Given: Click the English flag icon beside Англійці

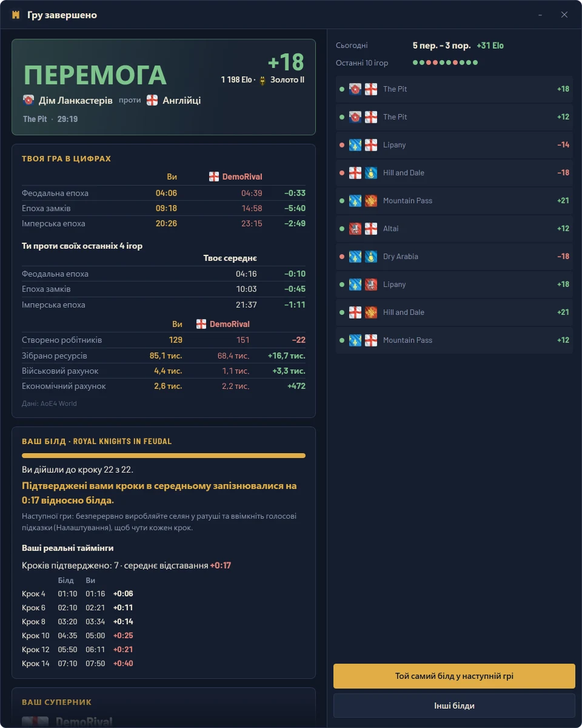Looking at the screenshot, I should click(152, 100).
